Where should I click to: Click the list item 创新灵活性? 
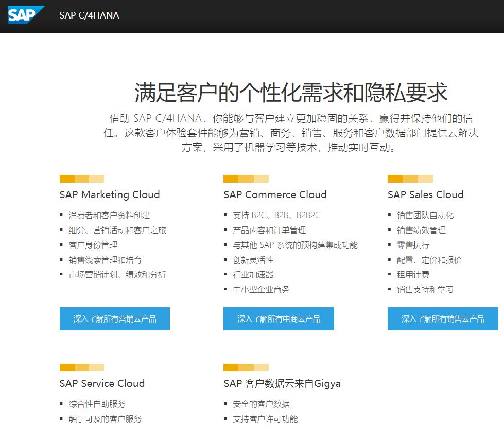click(253, 260)
